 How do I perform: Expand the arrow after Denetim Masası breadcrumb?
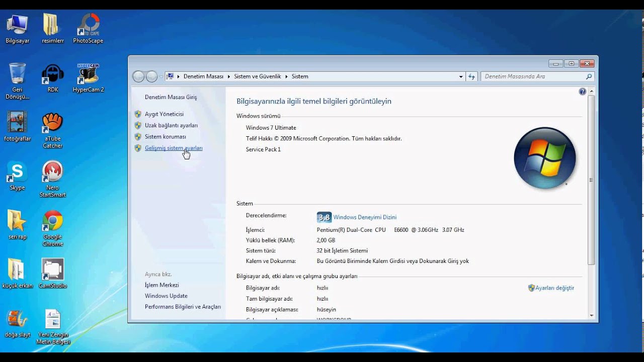pos(228,76)
